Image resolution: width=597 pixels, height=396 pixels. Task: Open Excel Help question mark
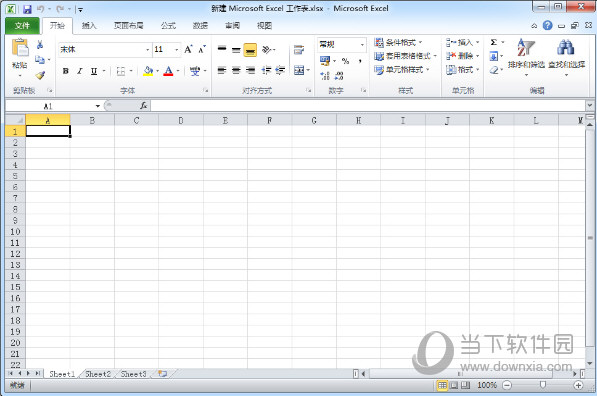pyautogui.click(x=548, y=25)
